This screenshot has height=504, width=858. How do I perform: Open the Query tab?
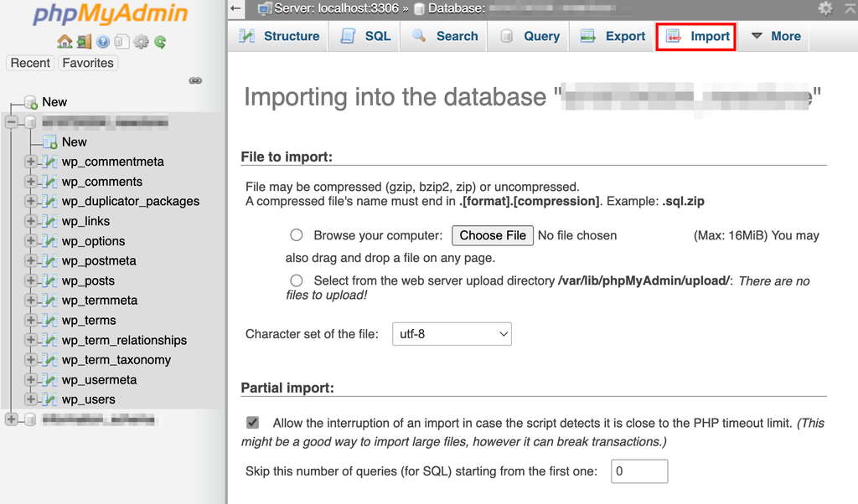[530, 36]
